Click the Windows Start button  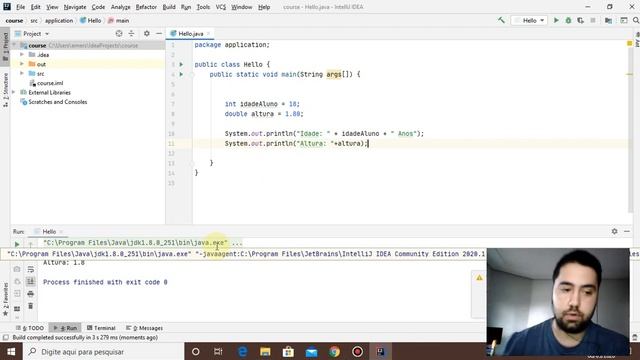click(x=11, y=351)
